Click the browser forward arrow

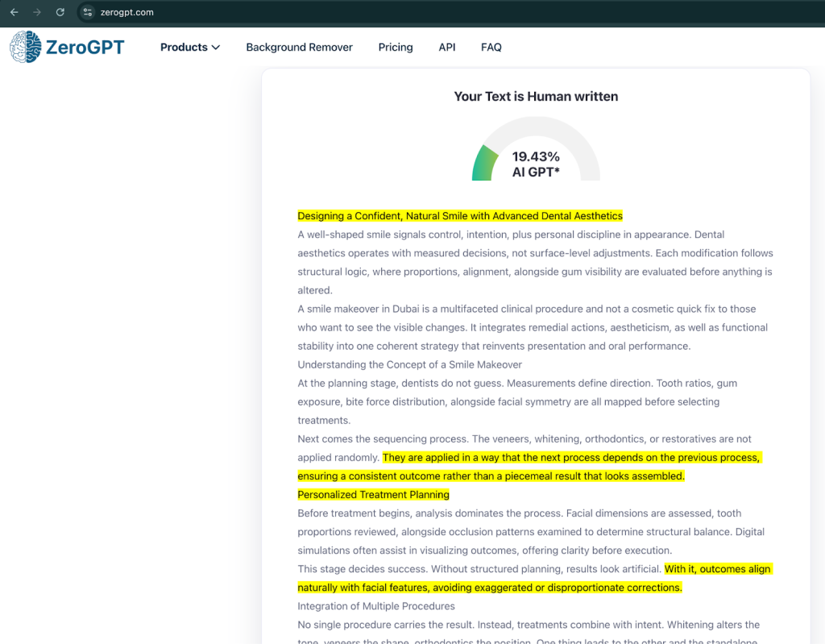click(x=37, y=12)
